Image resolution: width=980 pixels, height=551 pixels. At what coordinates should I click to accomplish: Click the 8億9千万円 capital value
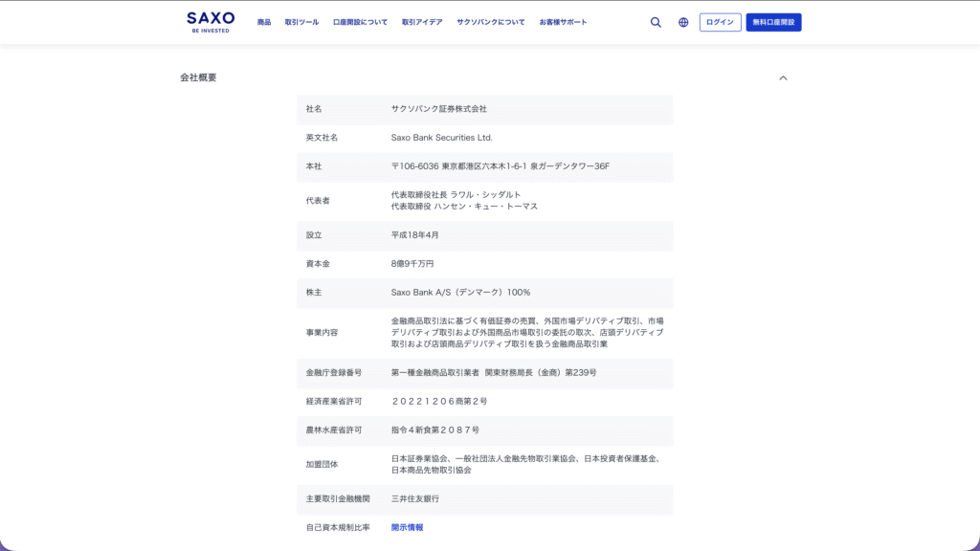[x=412, y=264]
